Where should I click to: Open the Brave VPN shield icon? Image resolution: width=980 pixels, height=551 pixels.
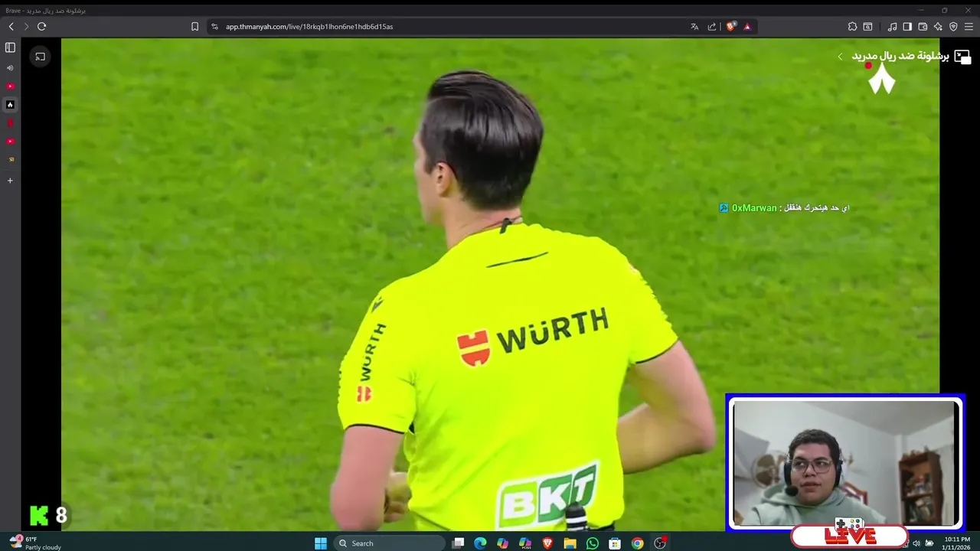pyautogui.click(x=953, y=26)
